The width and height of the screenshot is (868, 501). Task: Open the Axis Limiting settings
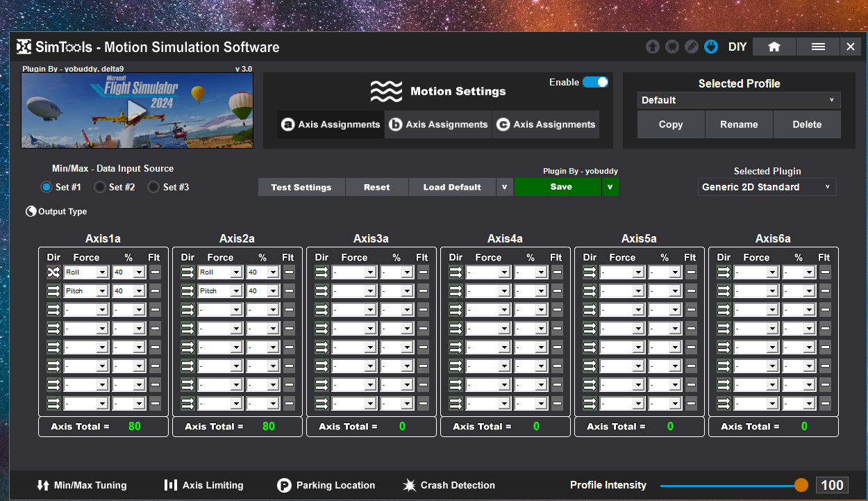(x=203, y=485)
